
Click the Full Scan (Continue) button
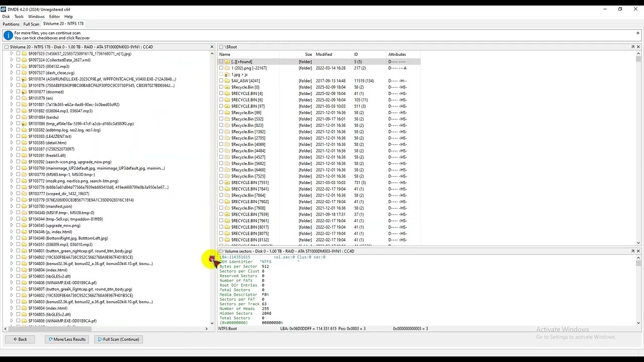coord(119,339)
